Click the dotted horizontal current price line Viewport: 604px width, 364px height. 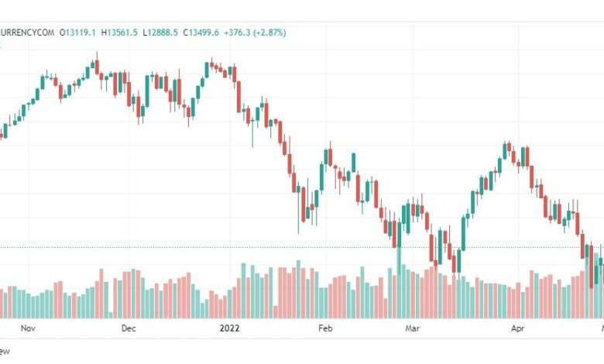302,248
